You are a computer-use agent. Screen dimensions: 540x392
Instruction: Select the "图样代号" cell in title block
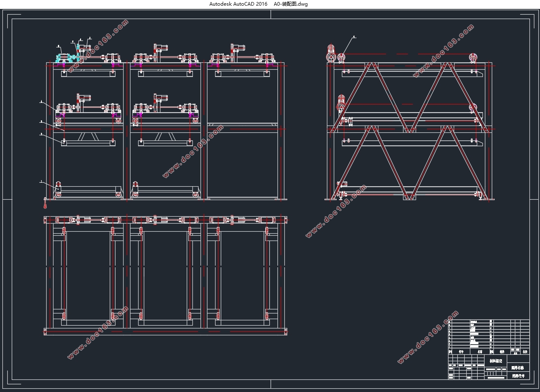pyautogui.click(x=518, y=375)
